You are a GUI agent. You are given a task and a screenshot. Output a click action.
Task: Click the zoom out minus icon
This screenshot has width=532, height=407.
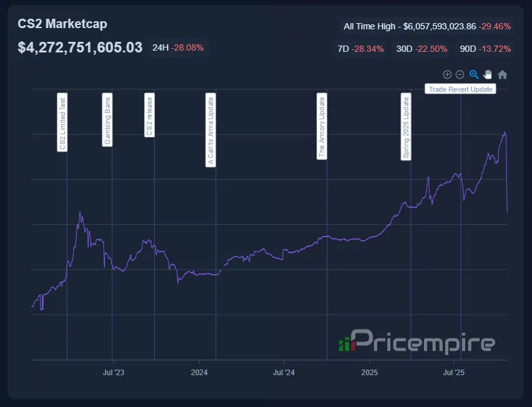pos(460,75)
